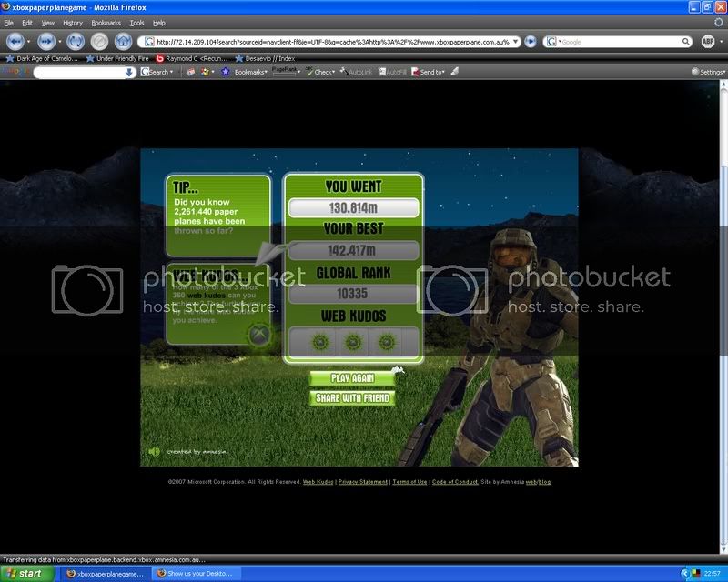
Task: Click the PageRank indicator in Google toolbar
Action: 284,71
